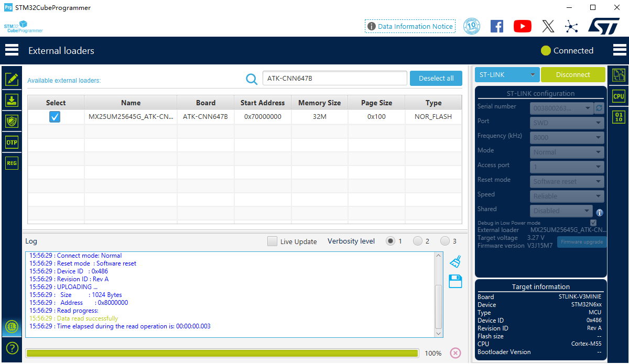The width and height of the screenshot is (629, 364).
Task: Open ST-LINK interface dropdown
Action: (507, 75)
